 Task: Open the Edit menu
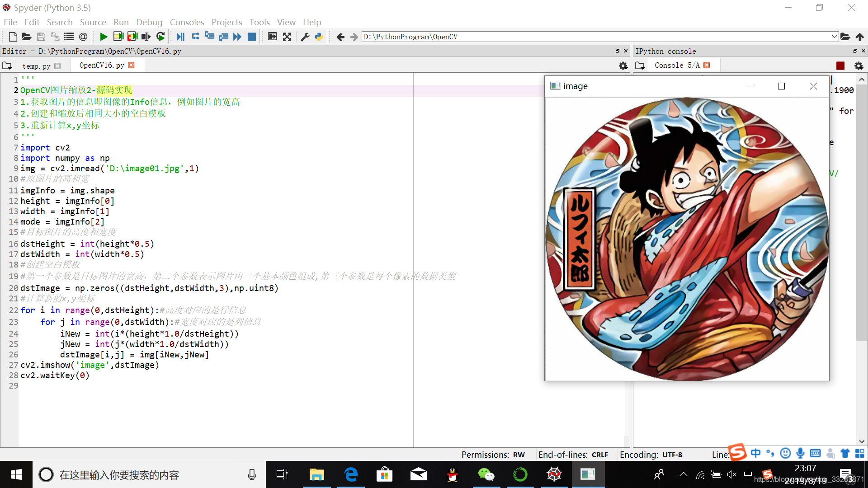(32, 22)
